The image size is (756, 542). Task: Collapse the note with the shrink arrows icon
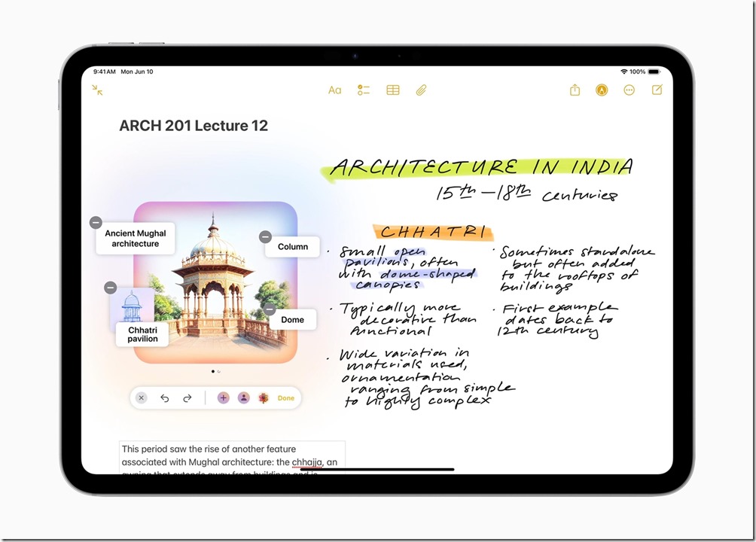click(x=97, y=90)
